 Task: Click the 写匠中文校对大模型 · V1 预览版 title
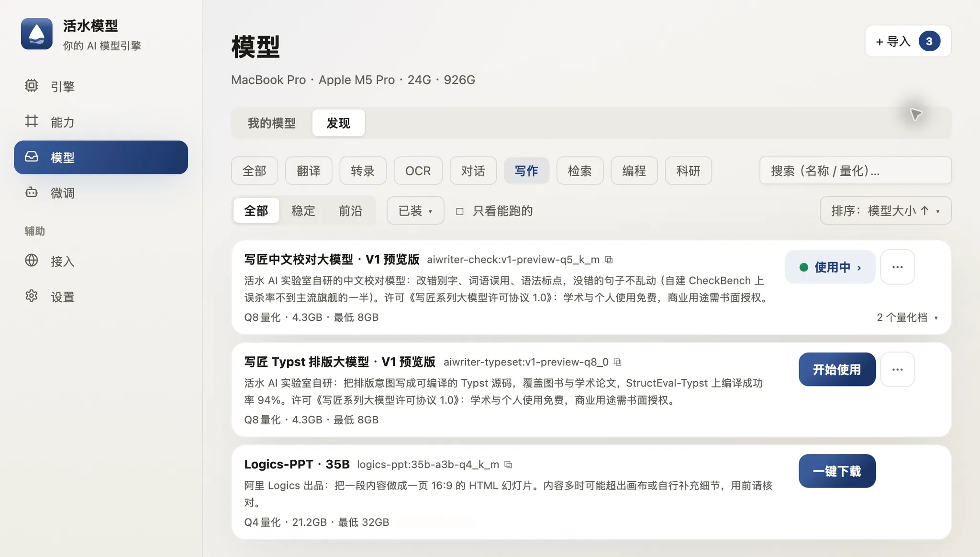click(332, 260)
